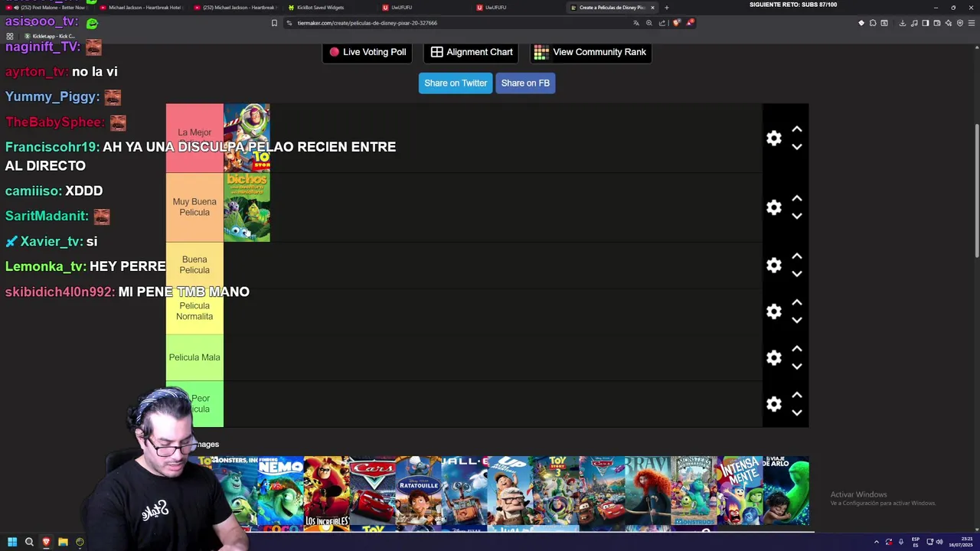
Task: Open Brave Rewards triangle icon
Action: [x=690, y=22]
